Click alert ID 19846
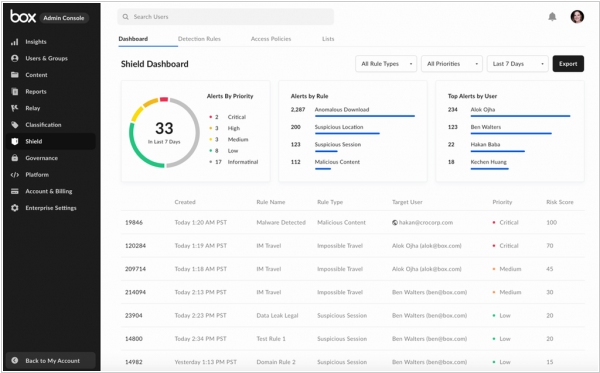This screenshot has height=373, width=600. click(134, 222)
